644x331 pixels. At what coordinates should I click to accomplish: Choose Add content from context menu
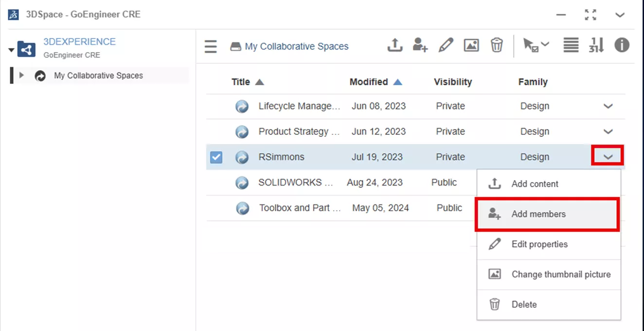click(x=549, y=184)
